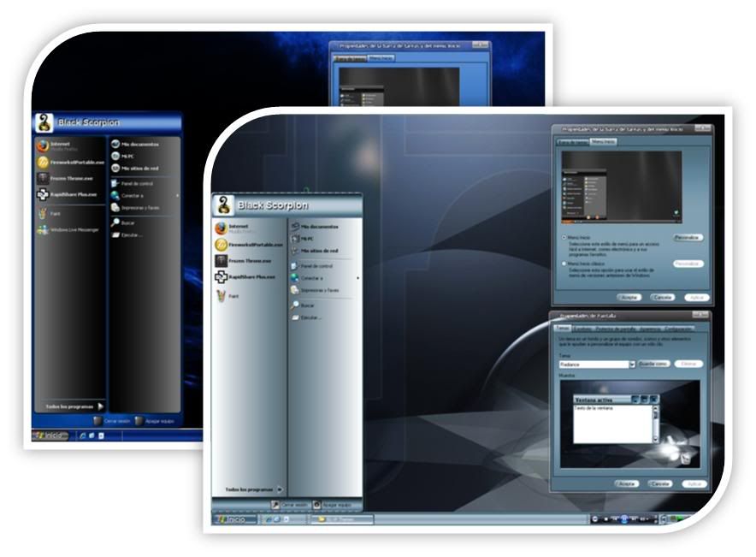Click Cancelar in the taskbar properties dialog
Screen dimensions: 756x557
(x=662, y=297)
